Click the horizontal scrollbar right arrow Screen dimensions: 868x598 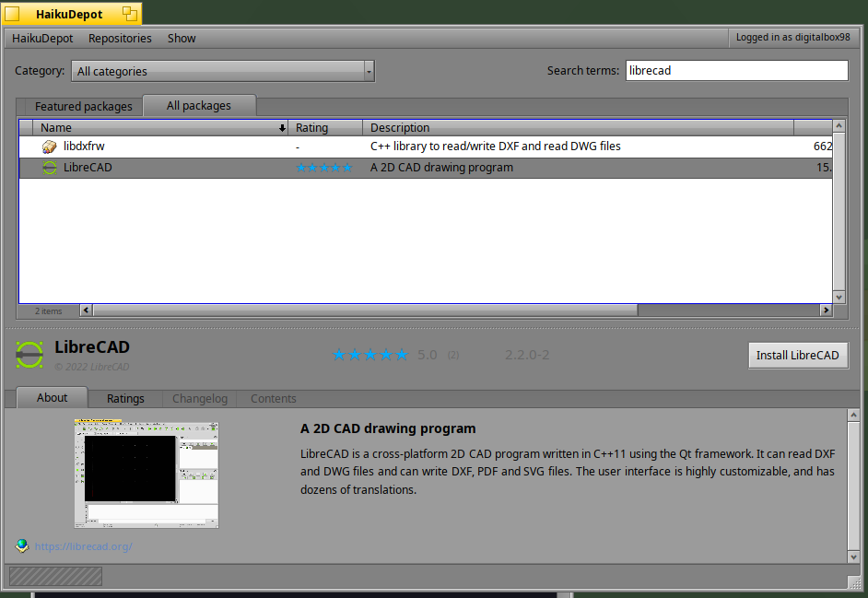pos(826,311)
